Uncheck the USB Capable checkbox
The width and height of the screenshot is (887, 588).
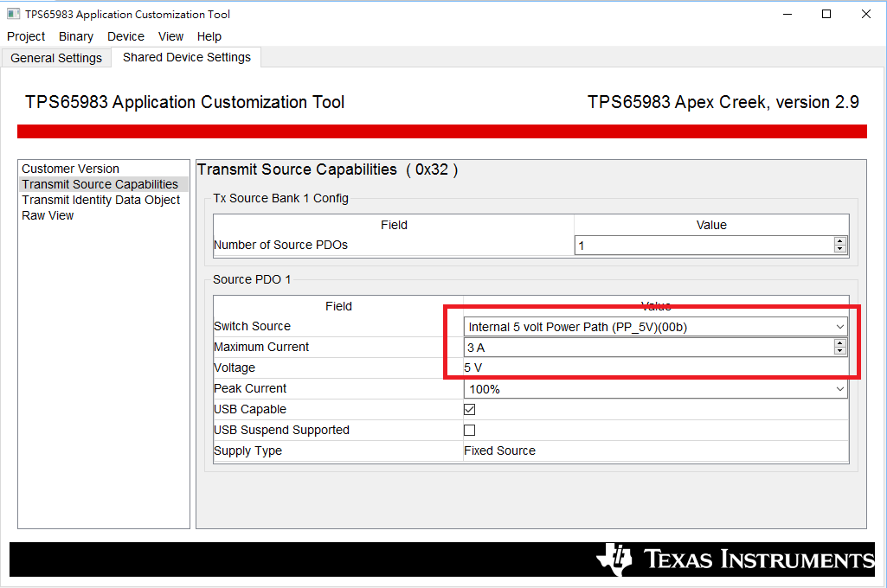(x=470, y=409)
